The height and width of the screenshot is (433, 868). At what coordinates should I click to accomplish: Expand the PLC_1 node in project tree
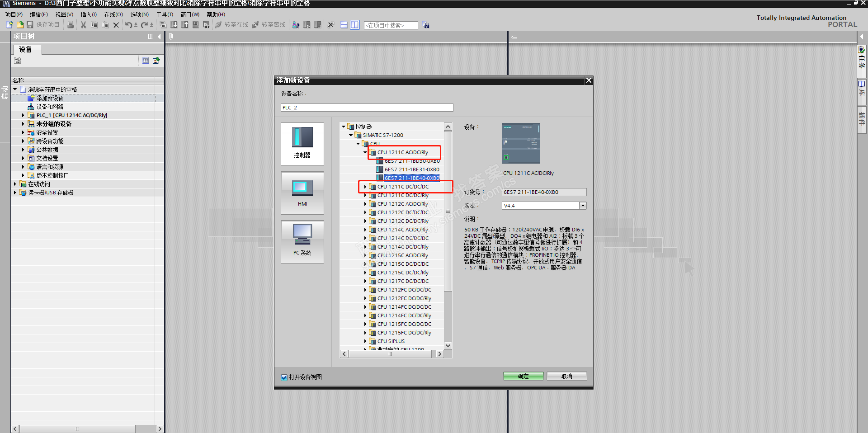[23, 115]
